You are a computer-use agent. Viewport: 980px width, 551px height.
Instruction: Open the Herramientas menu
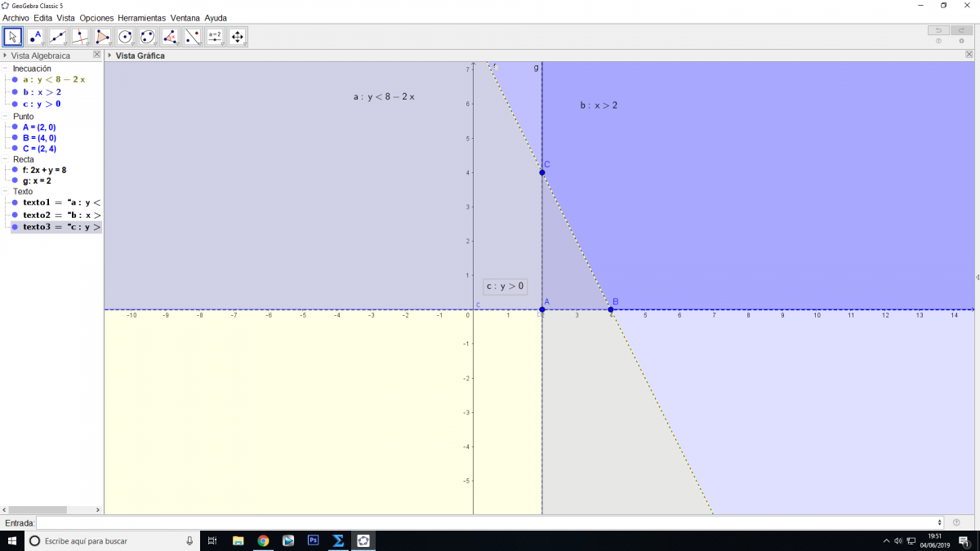point(141,18)
